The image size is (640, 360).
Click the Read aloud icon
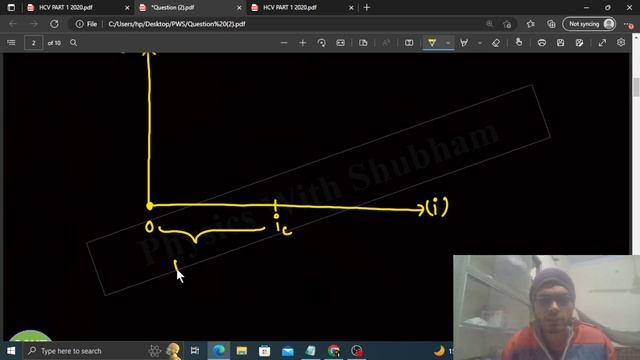pos(386,43)
